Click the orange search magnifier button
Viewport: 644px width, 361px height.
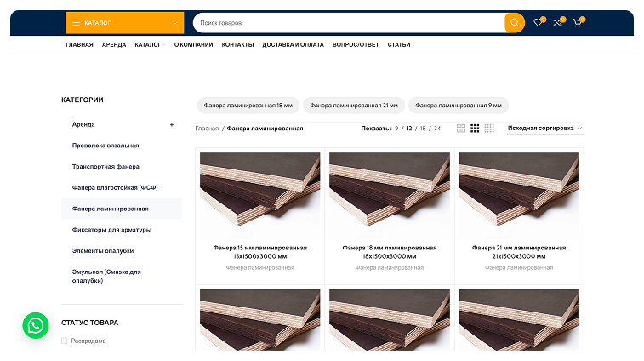(514, 23)
